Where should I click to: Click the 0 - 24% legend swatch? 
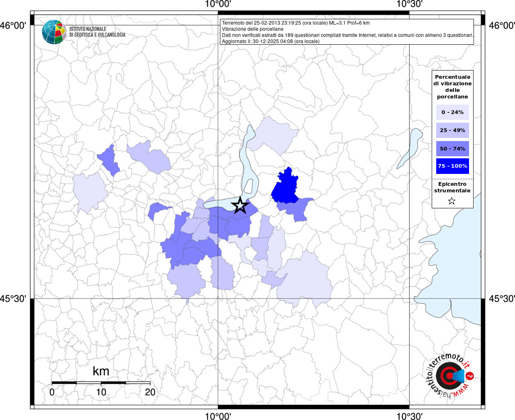452,112
